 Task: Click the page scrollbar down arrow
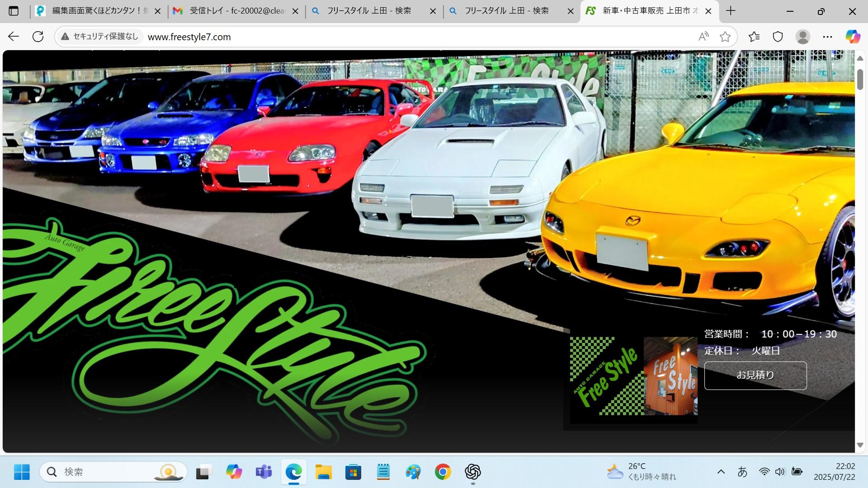860,445
